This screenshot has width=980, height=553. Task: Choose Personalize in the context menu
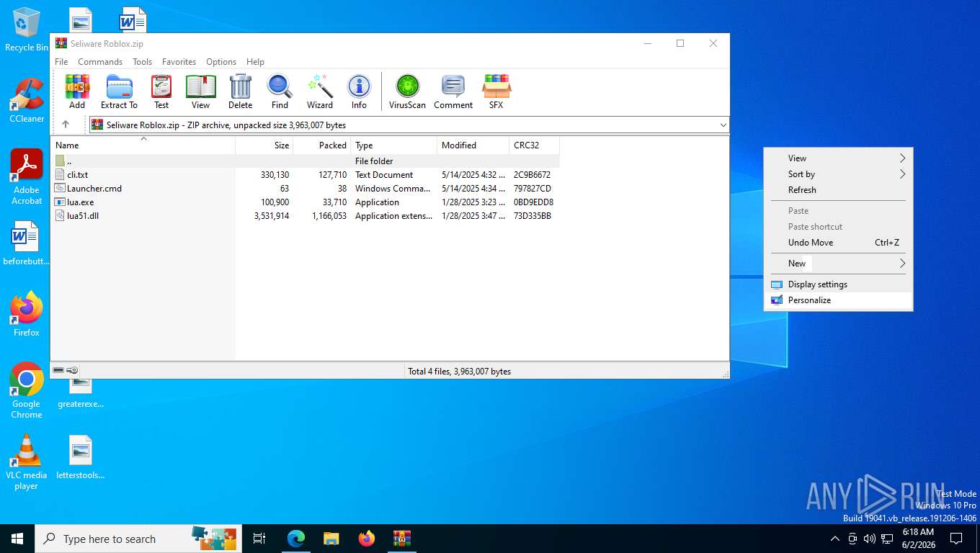(x=838, y=300)
